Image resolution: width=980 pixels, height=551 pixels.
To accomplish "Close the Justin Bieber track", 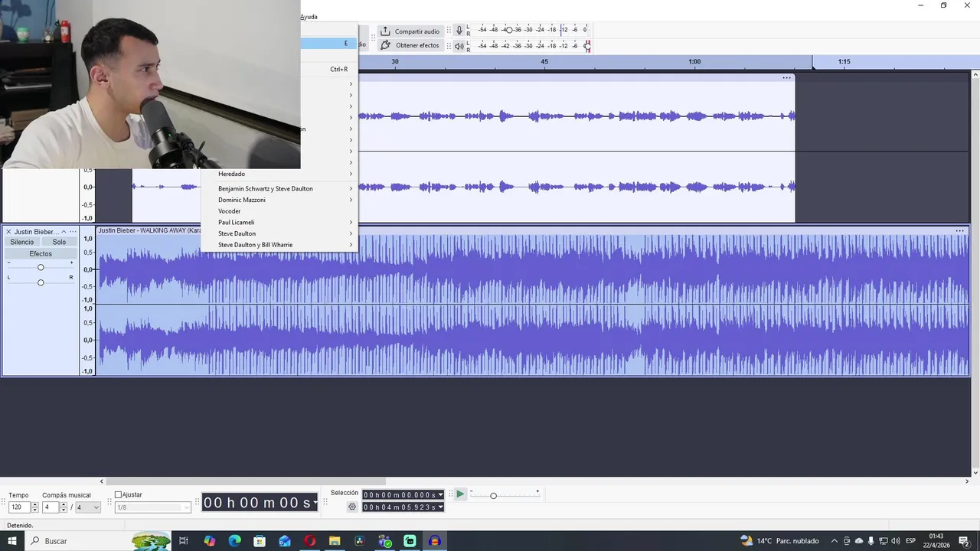I will 9,232.
